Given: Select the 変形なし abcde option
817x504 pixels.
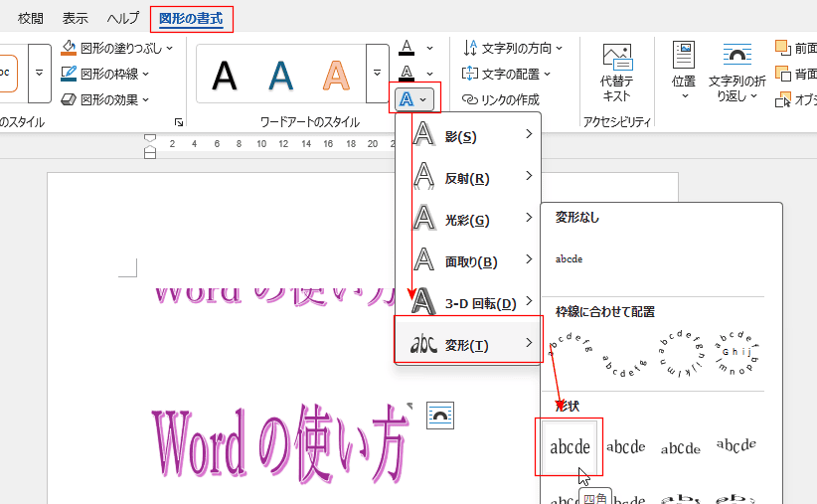Looking at the screenshot, I should coord(569,259).
